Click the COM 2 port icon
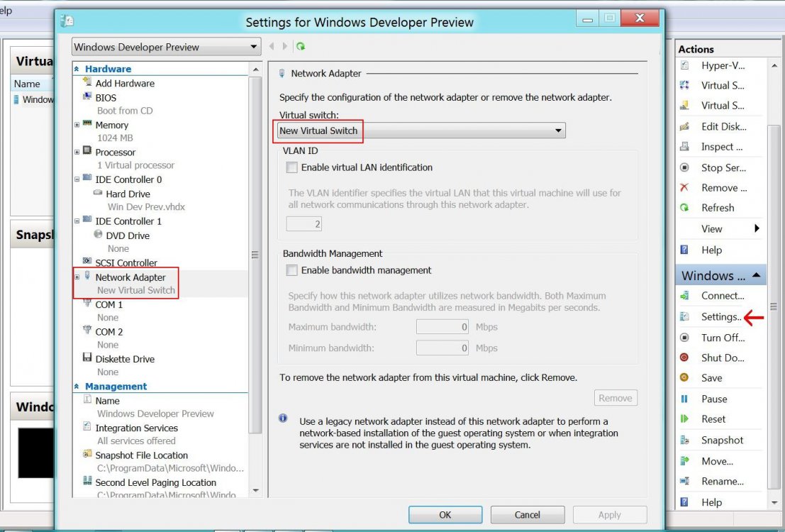This screenshot has width=785, height=532. coord(87,331)
